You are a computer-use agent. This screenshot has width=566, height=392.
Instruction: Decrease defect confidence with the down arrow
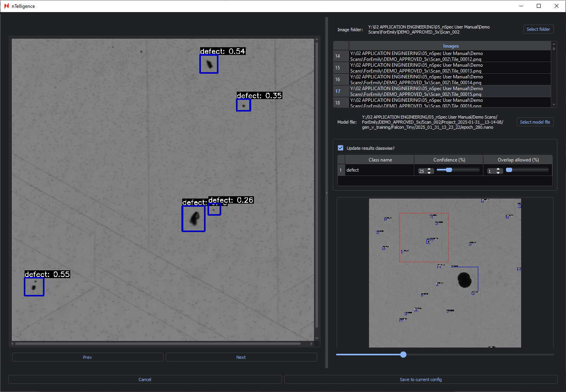tap(429, 173)
